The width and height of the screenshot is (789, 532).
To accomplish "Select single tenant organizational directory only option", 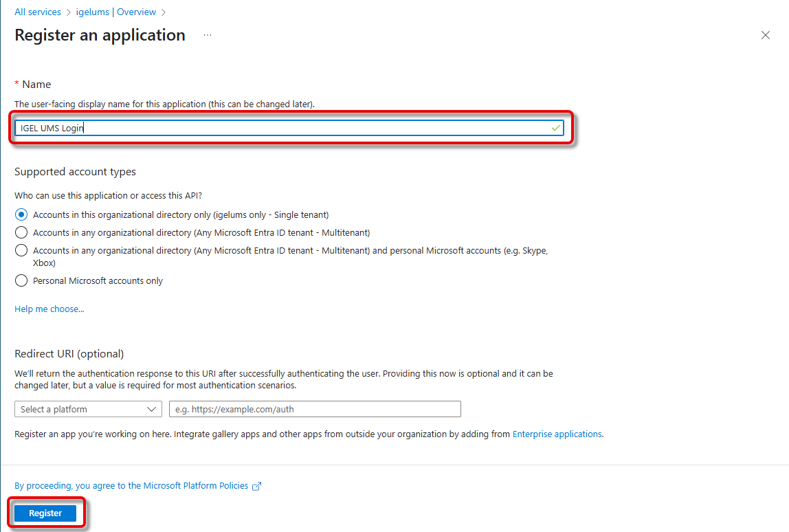I will point(21,214).
